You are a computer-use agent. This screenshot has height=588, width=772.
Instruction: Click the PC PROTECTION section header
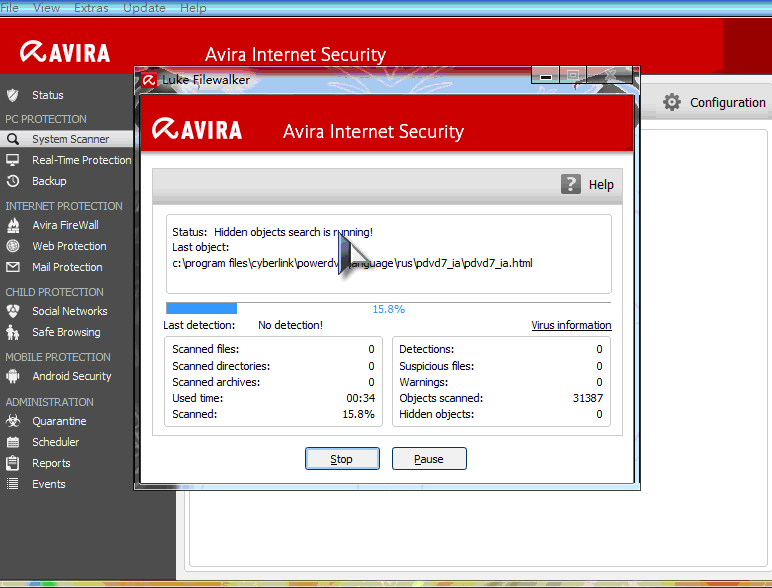coord(46,119)
